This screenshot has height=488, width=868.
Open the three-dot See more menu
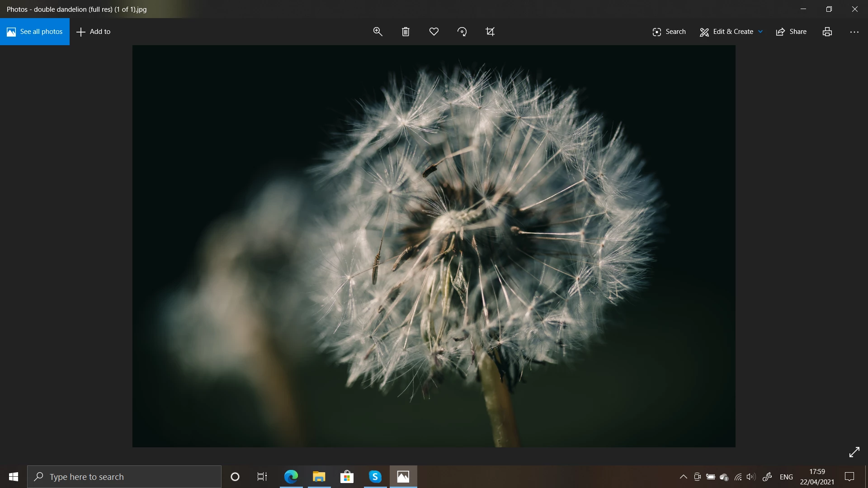point(854,32)
